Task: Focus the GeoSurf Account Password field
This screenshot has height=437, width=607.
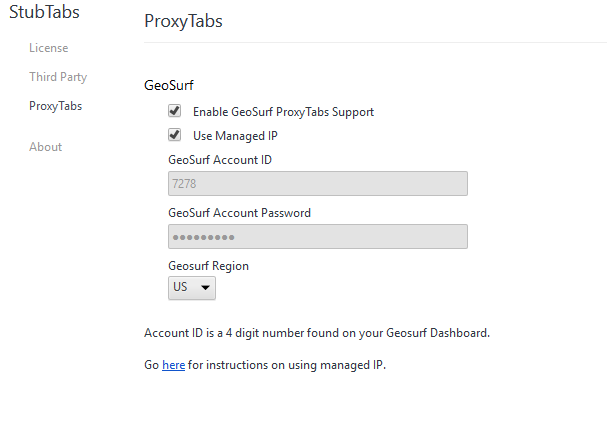Action: pos(317,237)
